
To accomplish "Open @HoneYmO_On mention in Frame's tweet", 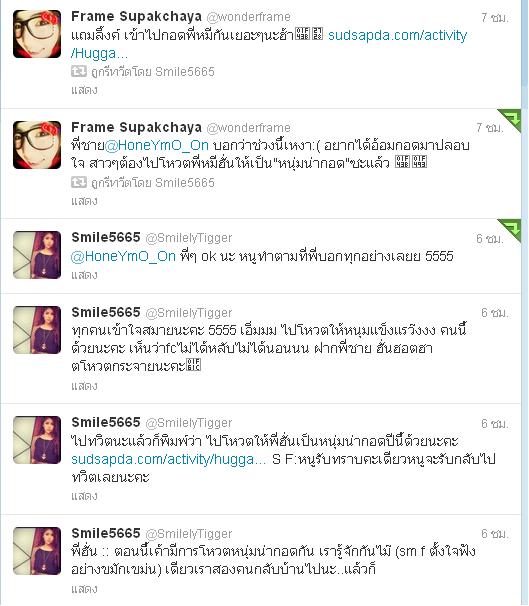I will (x=156, y=145).
